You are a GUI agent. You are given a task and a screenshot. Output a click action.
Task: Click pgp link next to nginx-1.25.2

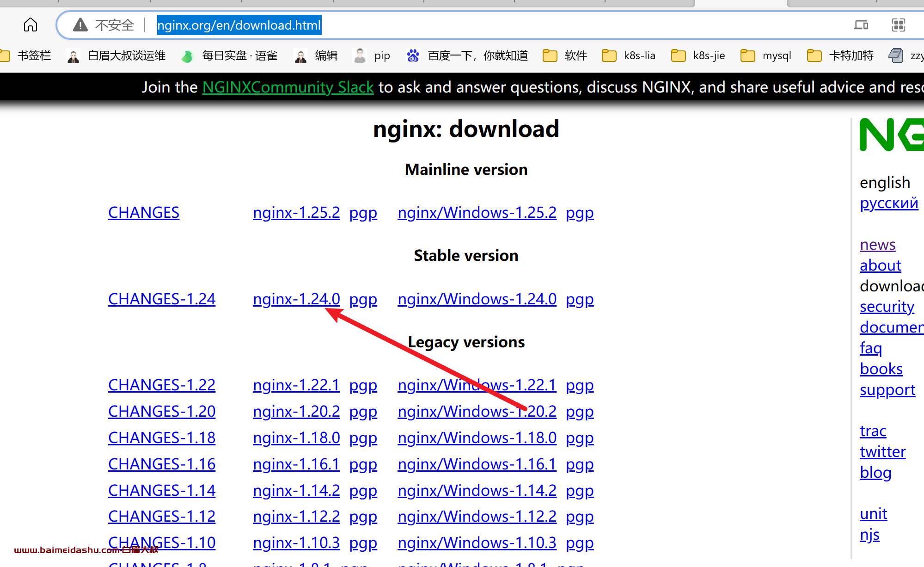363,213
